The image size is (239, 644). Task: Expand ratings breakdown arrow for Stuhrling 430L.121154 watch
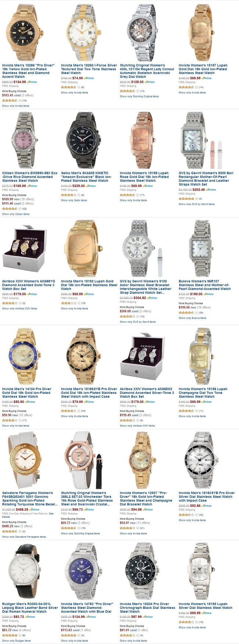coord(137,91)
